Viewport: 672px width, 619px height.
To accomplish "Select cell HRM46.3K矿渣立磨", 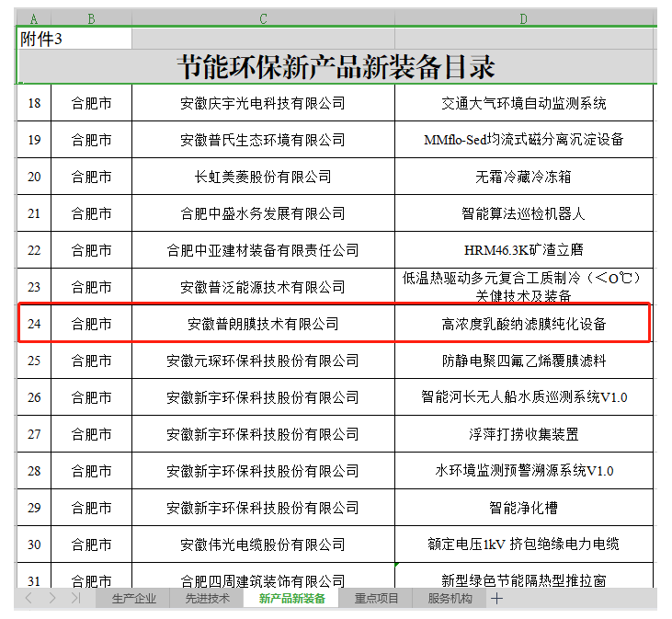I will (x=524, y=250).
